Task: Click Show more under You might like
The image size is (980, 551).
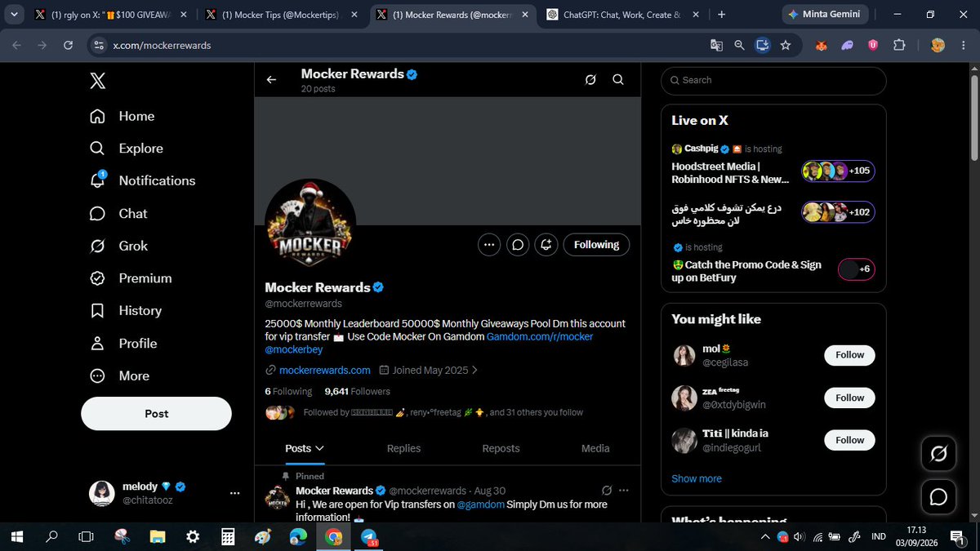Action: (697, 478)
